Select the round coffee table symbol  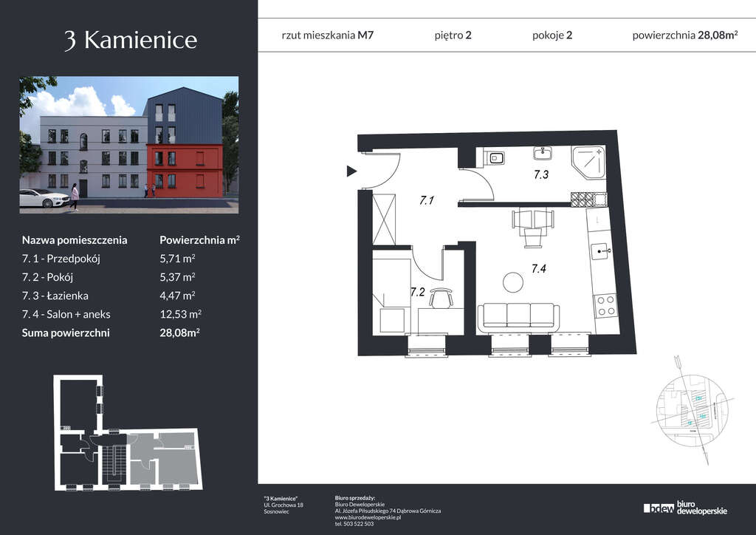point(512,282)
